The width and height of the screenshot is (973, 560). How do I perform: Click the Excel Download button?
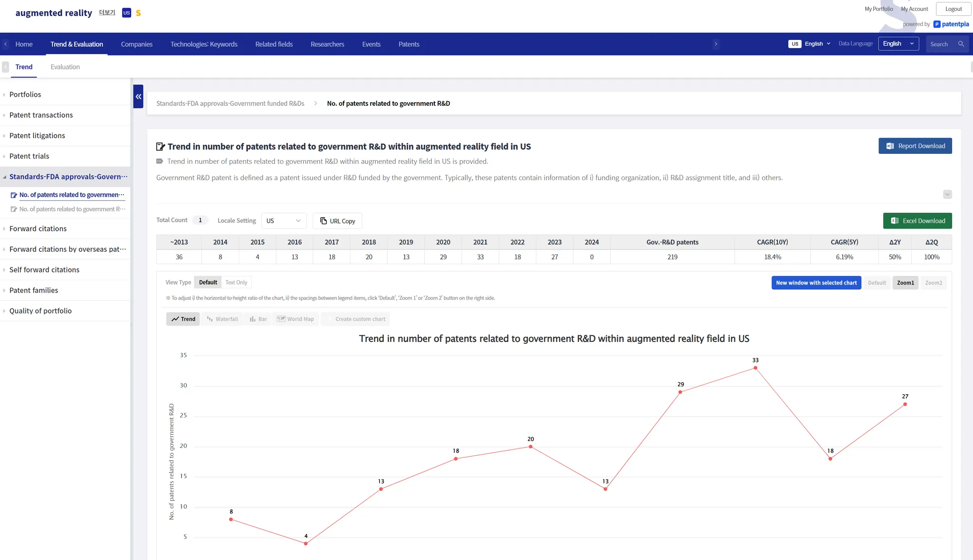[917, 221]
